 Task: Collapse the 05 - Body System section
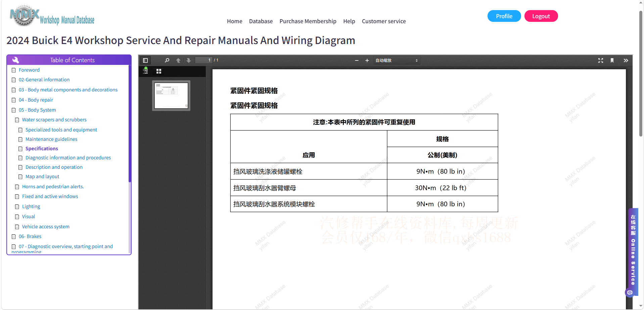click(37, 110)
